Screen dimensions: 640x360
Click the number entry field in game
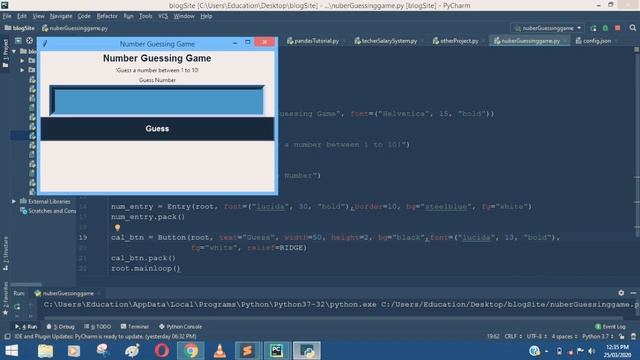pyautogui.click(x=157, y=101)
